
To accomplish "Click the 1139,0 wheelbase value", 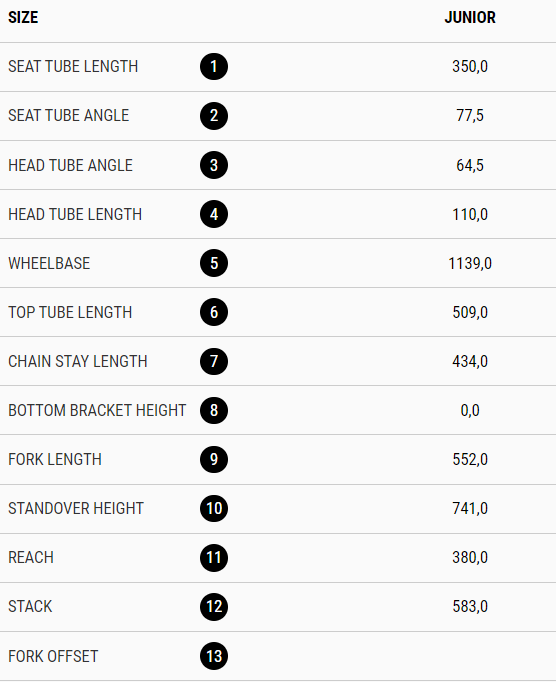I will point(470,263).
